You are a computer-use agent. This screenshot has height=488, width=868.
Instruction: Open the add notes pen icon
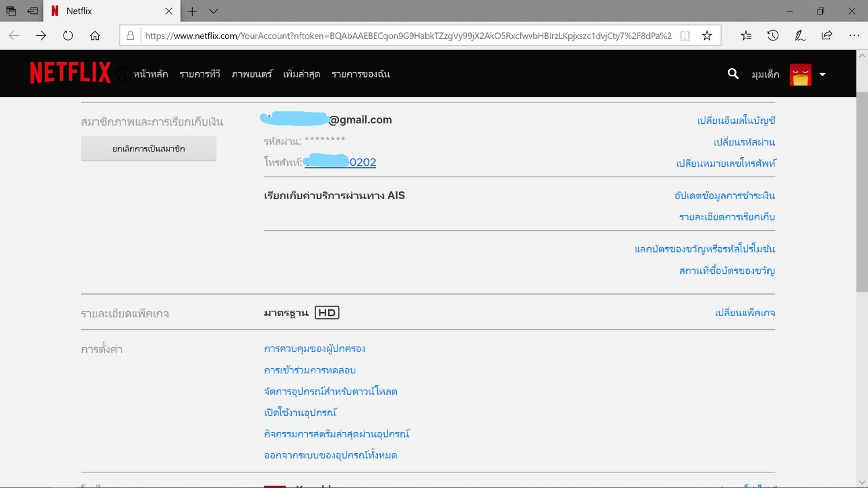(x=800, y=35)
